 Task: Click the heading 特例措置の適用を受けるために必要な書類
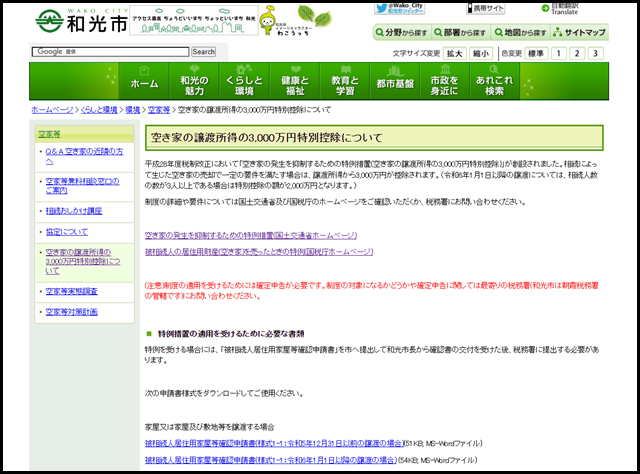pyautogui.click(x=231, y=334)
